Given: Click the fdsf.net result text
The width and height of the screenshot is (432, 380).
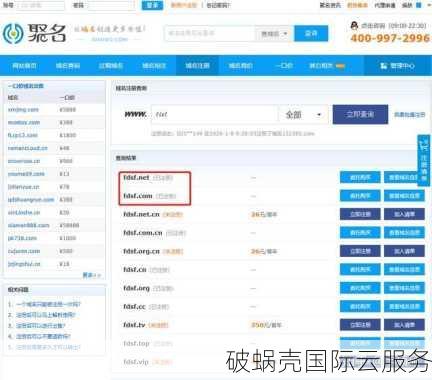Looking at the screenshot, I should [x=136, y=177].
